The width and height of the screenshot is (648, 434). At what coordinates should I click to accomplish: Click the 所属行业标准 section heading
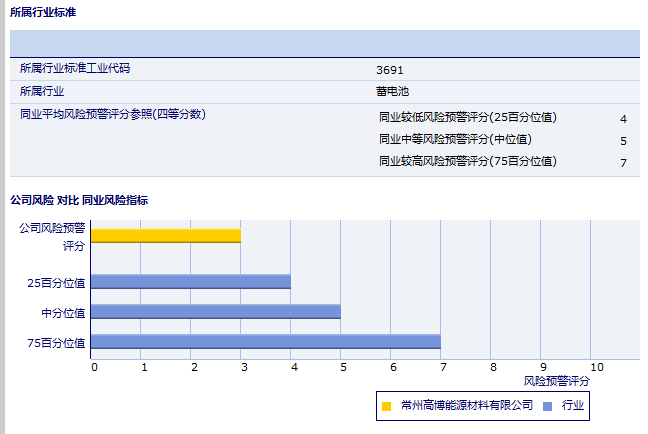click(x=43, y=12)
